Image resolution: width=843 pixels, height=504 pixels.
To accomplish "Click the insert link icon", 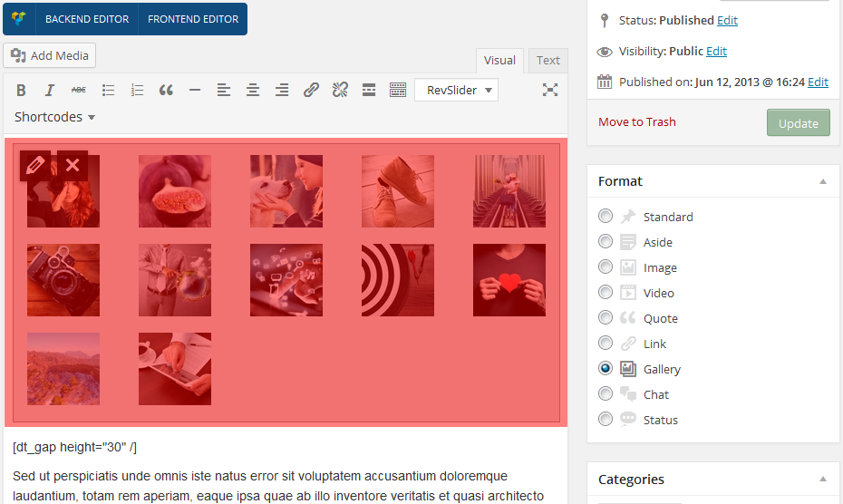I will tap(311, 90).
